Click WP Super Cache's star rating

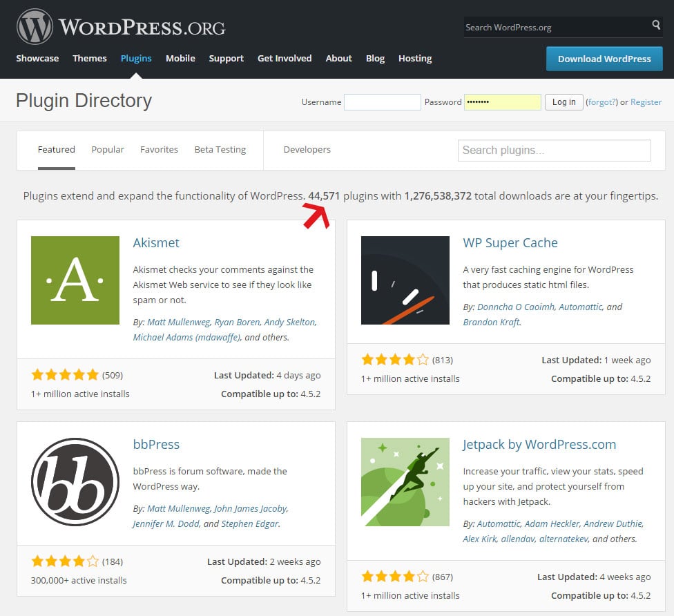pos(395,360)
